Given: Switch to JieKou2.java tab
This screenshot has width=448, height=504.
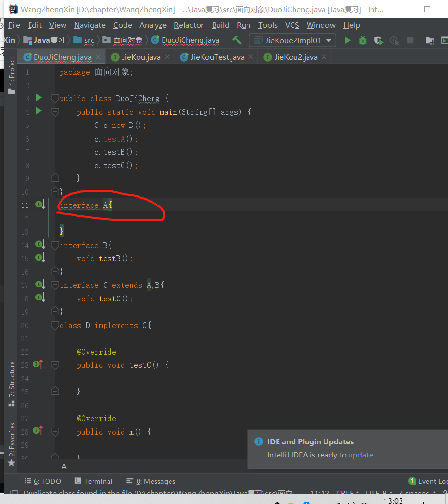Looking at the screenshot, I should pos(295,57).
